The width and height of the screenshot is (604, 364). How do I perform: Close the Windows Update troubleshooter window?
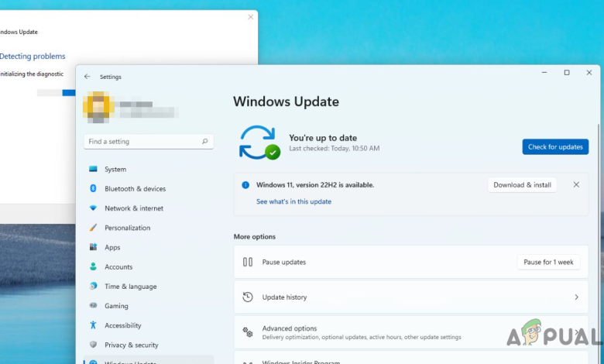point(251,17)
